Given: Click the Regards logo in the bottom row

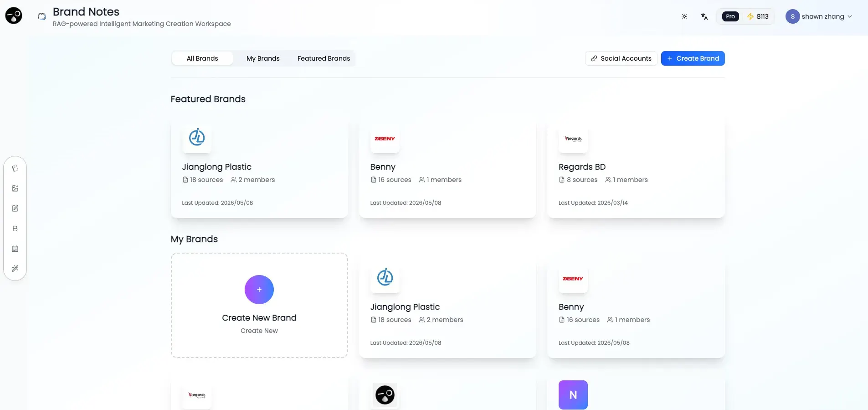Looking at the screenshot, I should 197,395.
